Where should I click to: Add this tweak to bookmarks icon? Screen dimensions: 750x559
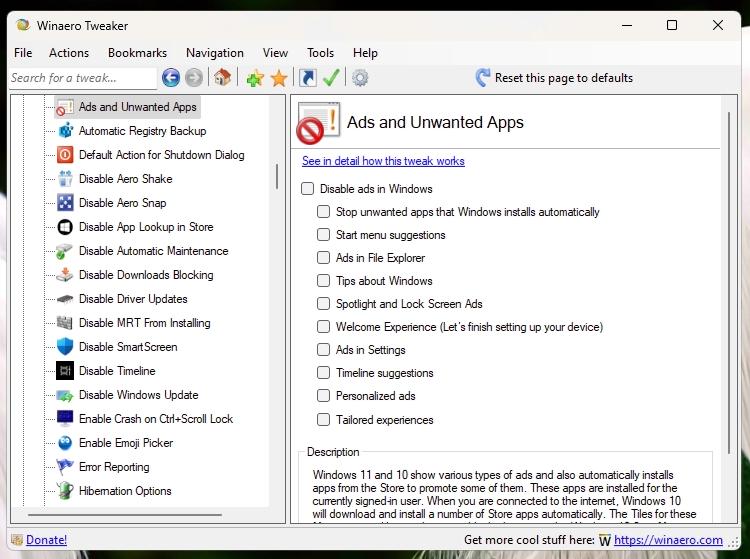[x=255, y=78]
